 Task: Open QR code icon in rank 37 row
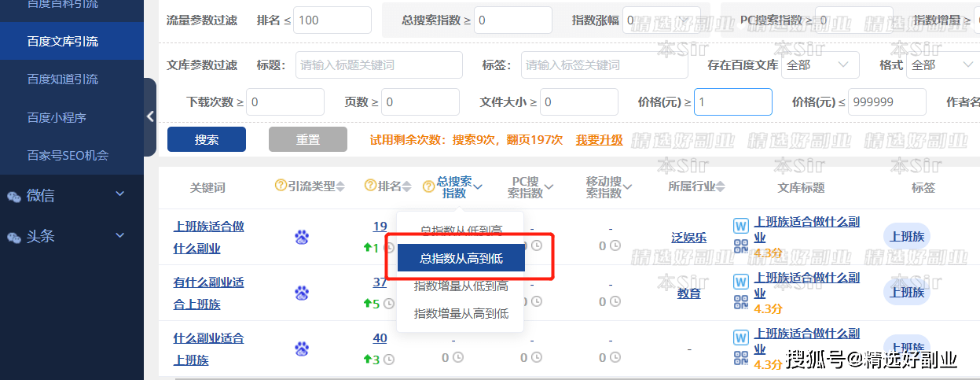point(741,302)
